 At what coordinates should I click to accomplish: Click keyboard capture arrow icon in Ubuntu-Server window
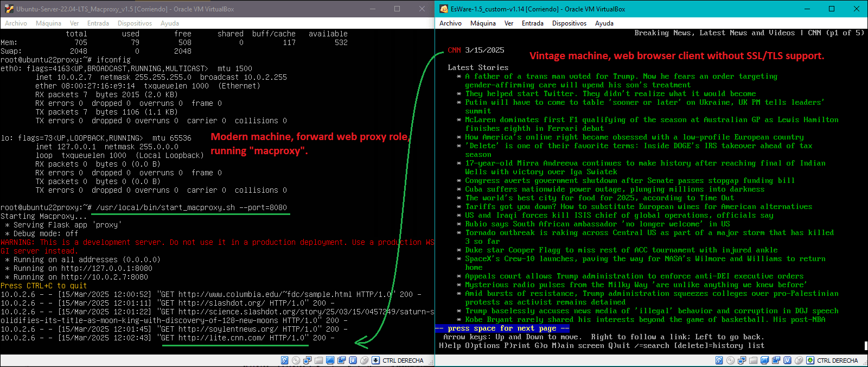375,360
